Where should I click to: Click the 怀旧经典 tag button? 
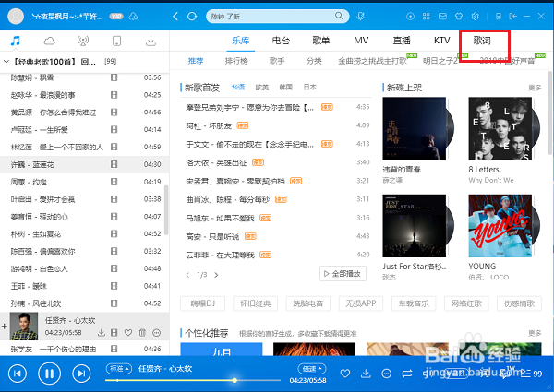coord(255,303)
